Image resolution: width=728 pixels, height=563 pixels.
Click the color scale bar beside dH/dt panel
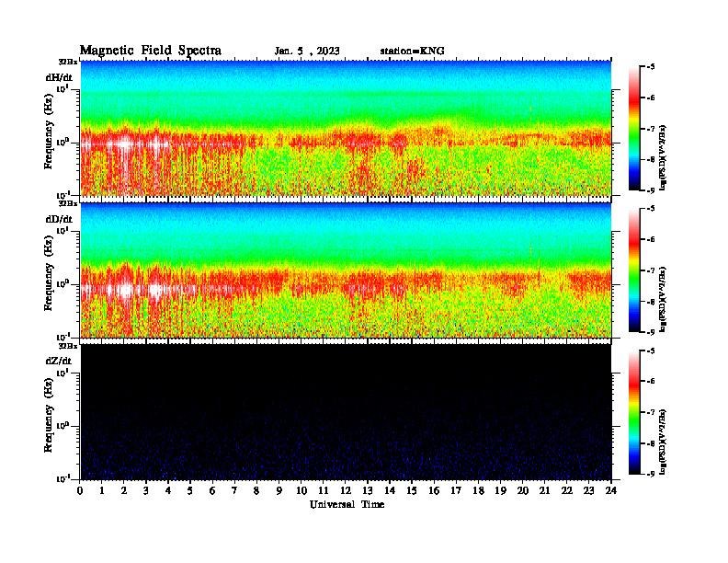coord(633,128)
